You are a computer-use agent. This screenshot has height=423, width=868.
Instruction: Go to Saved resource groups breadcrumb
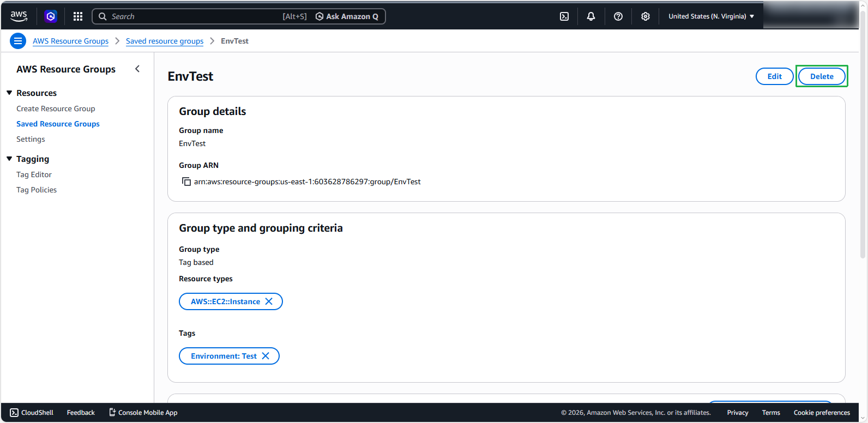pos(165,41)
